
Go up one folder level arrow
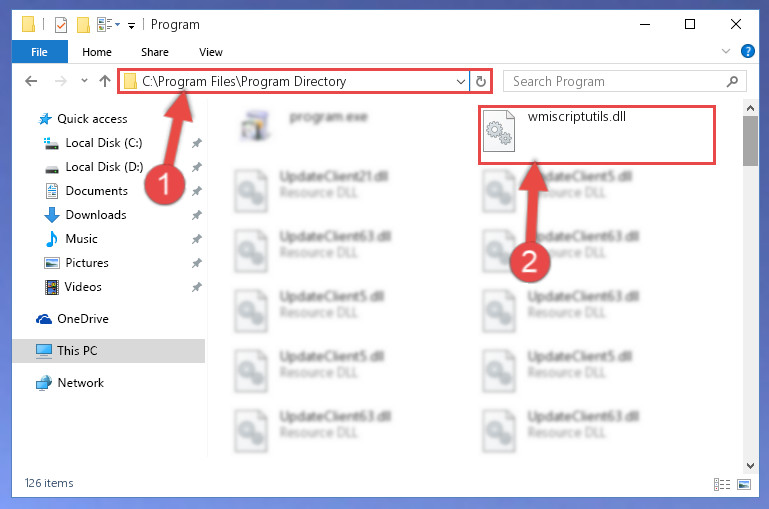[x=104, y=81]
